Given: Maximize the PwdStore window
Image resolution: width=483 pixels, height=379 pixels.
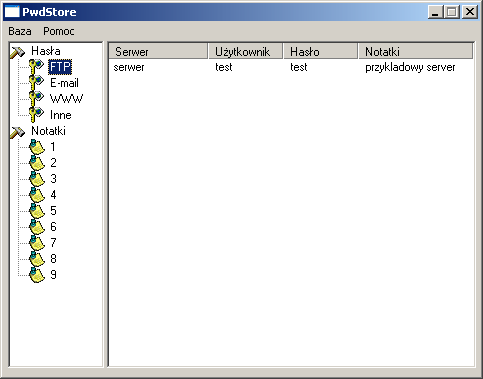Looking at the screenshot, I should [x=452, y=12].
